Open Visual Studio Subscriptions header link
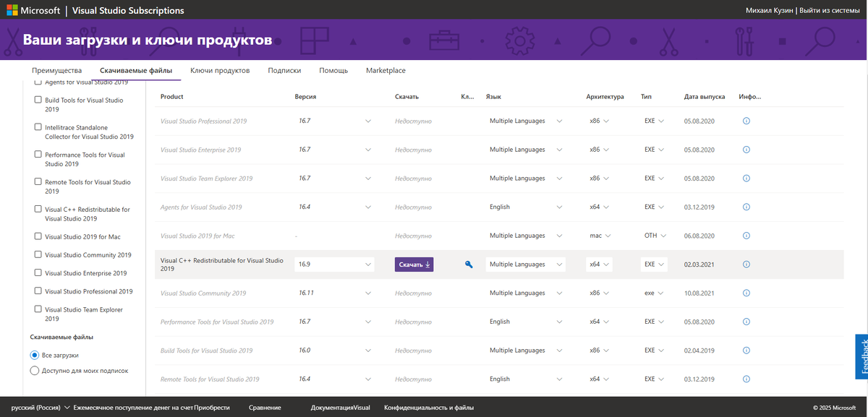 [x=128, y=11]
